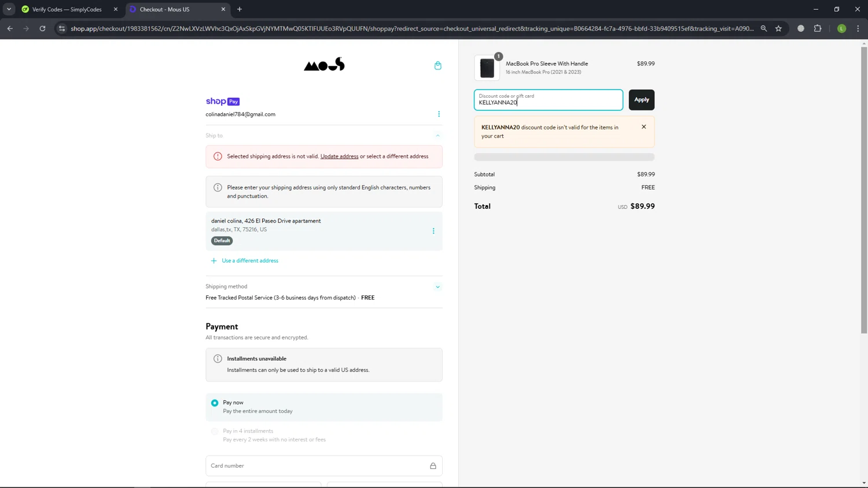Select the Checkout - Mous US tab
Image resolution: width=868 pixels, height=488 pixels.
click(174, 9)
